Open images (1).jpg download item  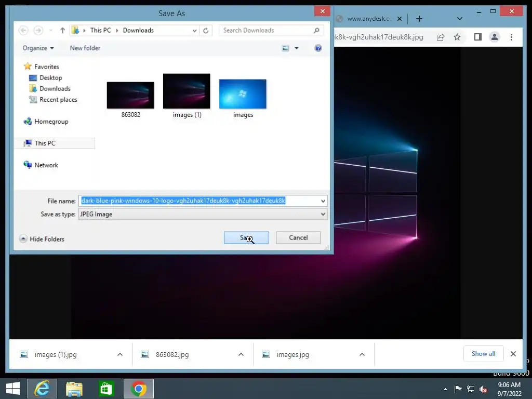pos(56,354)
